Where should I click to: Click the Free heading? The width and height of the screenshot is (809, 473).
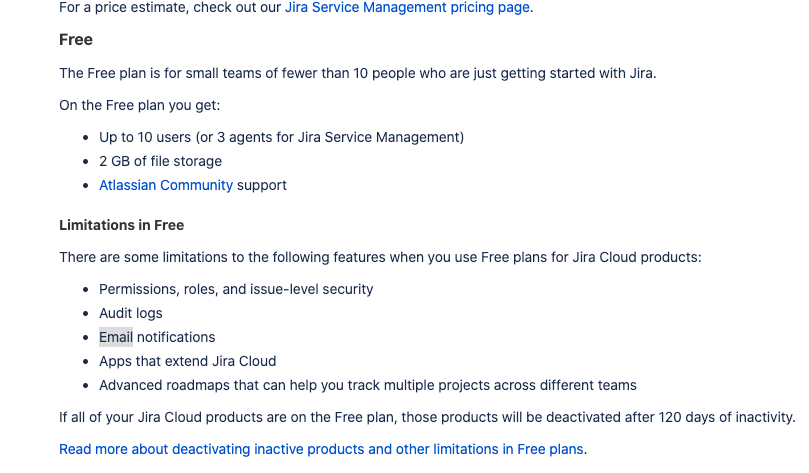(x=76, y=40)
